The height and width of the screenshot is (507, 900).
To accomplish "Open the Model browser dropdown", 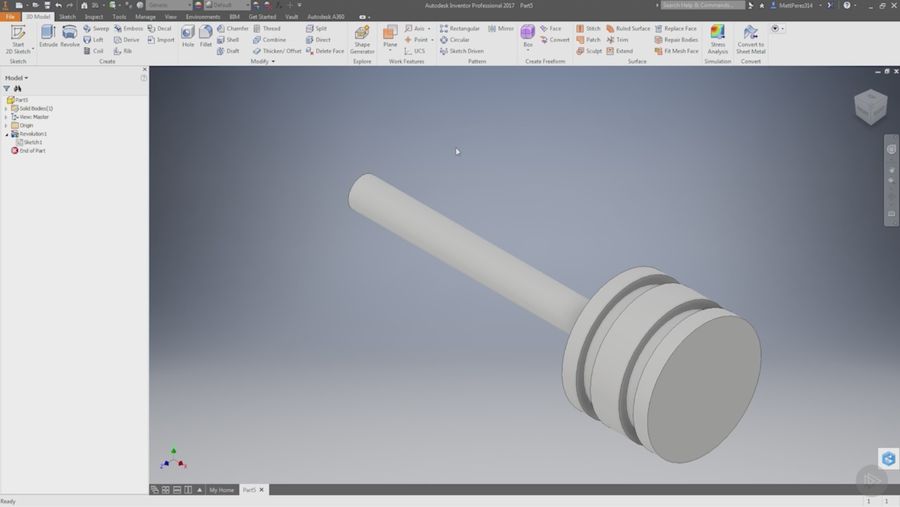I will (x=17, y=77).
